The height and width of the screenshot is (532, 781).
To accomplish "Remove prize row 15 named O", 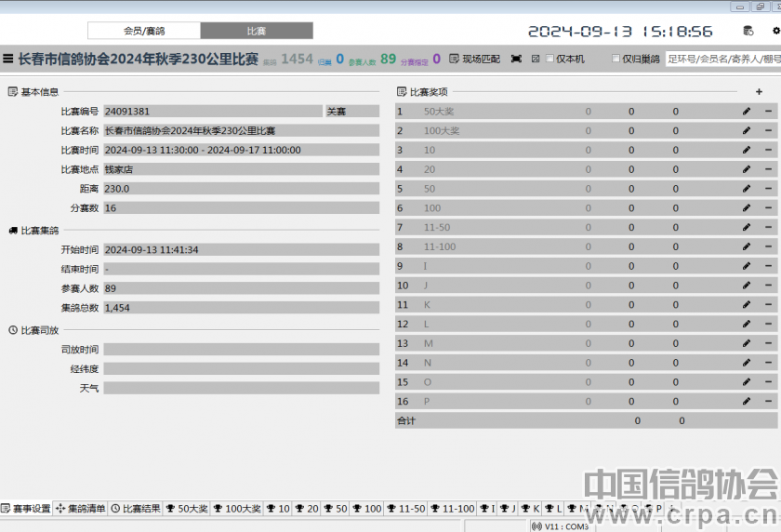I will point(769,381).
